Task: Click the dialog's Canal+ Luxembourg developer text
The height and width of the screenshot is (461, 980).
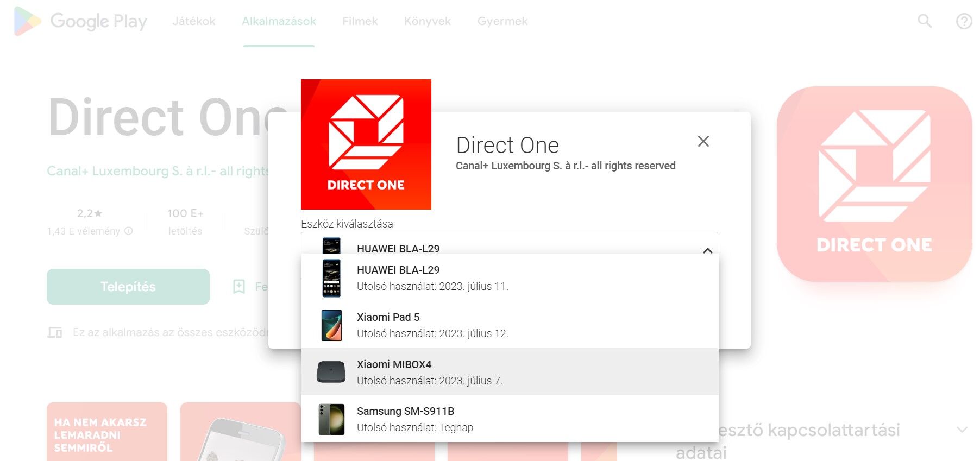Action: point(566,166)
